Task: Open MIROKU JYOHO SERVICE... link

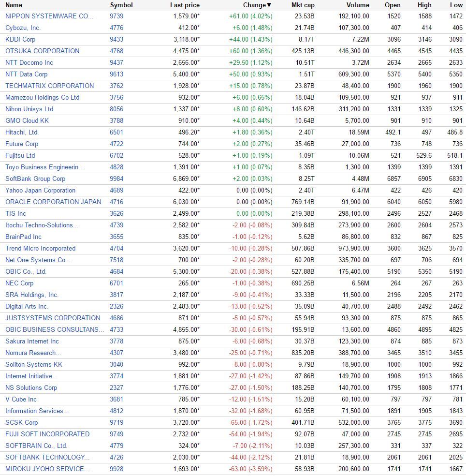Action: pyautogui.click(x=47, y=469)
